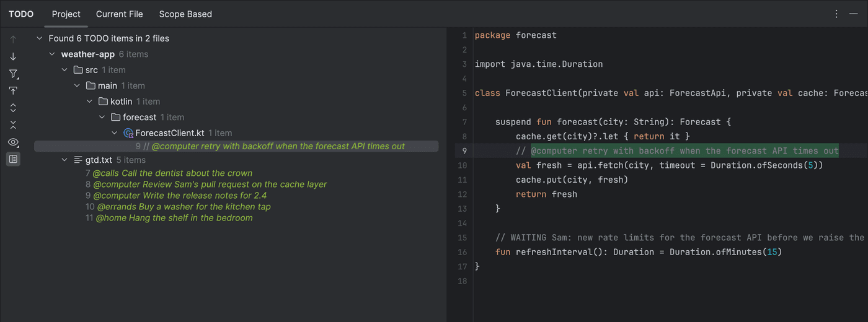Click the ForecastClient.kt file name
The image size is (868, 322).
coord(170,133)
